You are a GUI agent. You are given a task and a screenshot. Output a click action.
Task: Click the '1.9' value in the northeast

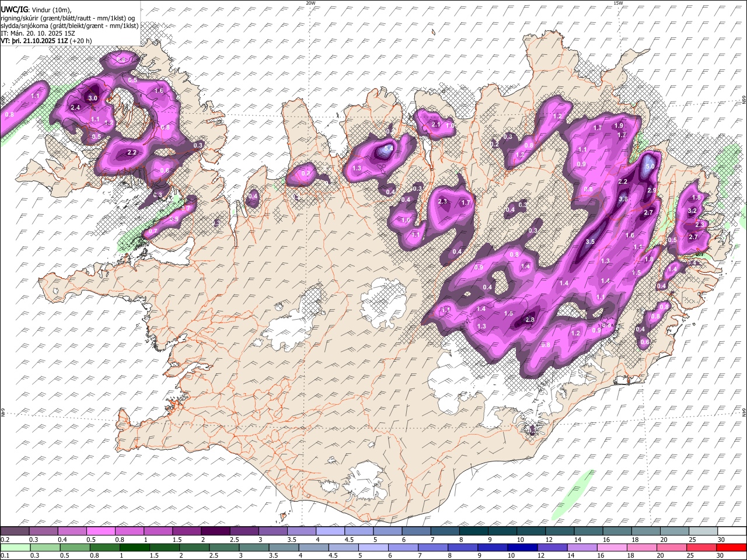619,125
